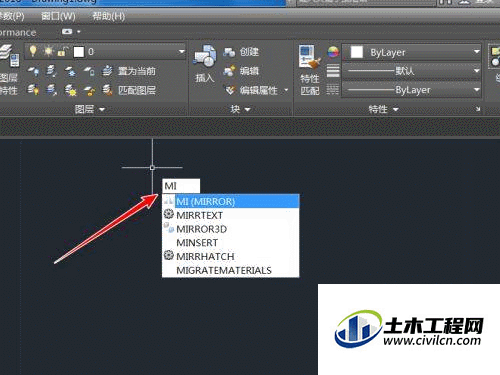This screenshot has height=375, width=500.
Task: Open the 编辑属性 dropdown arrow
Action: pyautogui.click(x=286, y=90)
